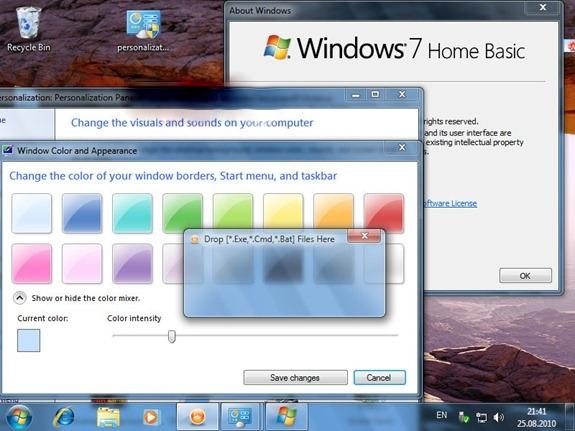Select the personalization shortcut on desktop

143,31
